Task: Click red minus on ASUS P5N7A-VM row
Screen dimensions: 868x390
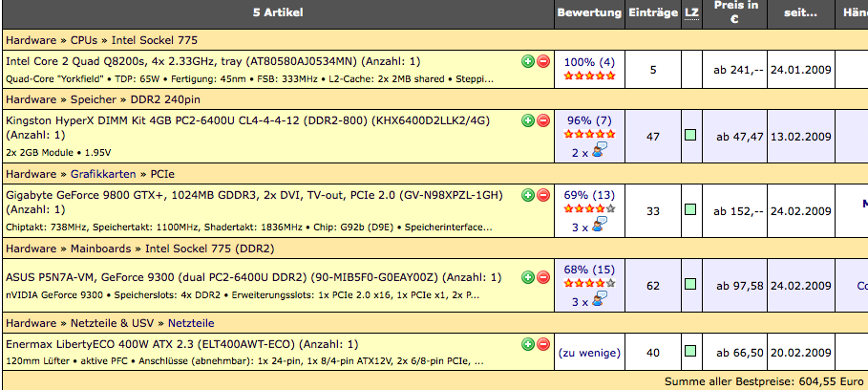Action: [543, 277]
